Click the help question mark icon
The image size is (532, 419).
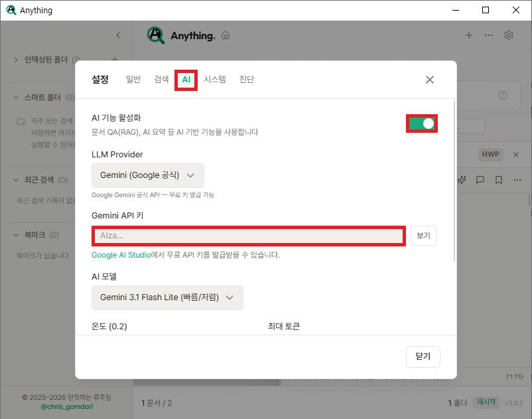pyautogui.click(x=503, y=96)
